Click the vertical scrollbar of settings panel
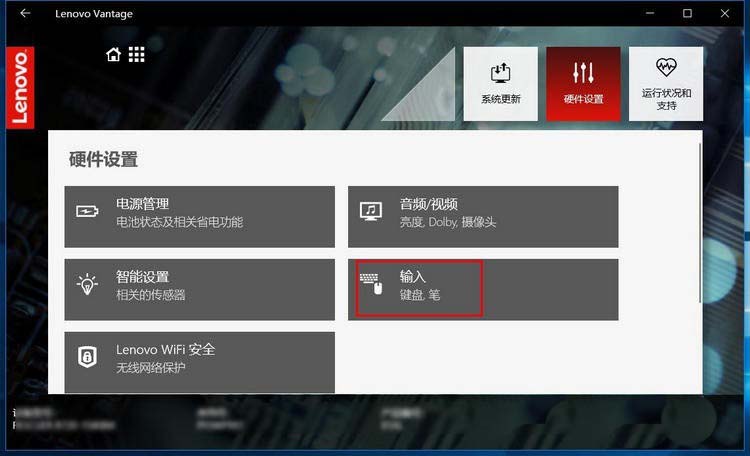This screenshot has width=750, height=456. (x=700, y=222)
